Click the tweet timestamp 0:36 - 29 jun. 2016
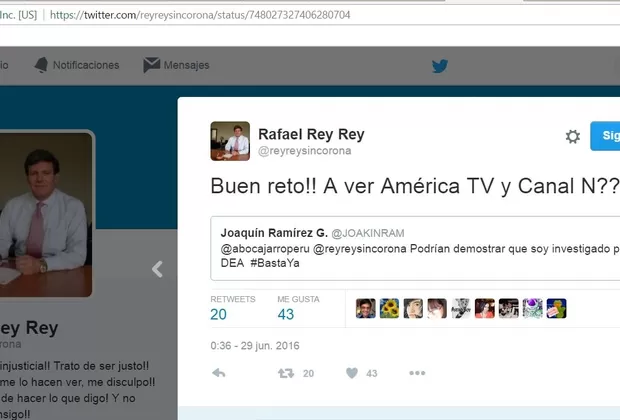 click(x=255, y=346)
